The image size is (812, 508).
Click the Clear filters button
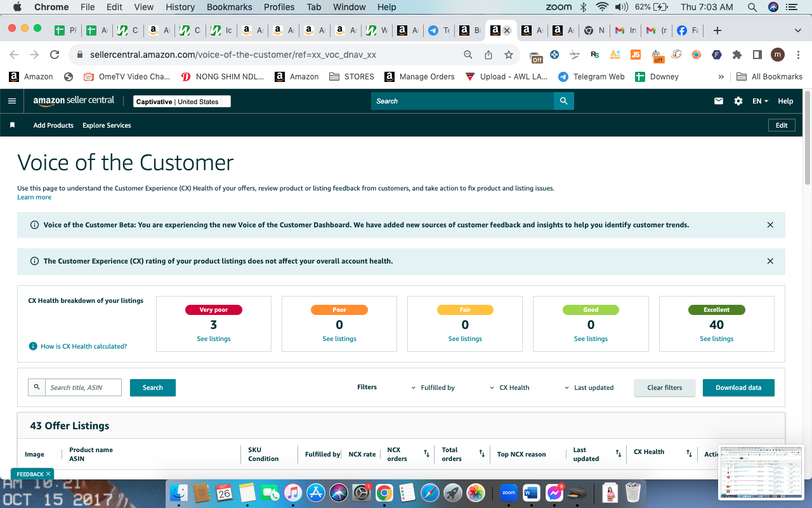tap(665, 387)
